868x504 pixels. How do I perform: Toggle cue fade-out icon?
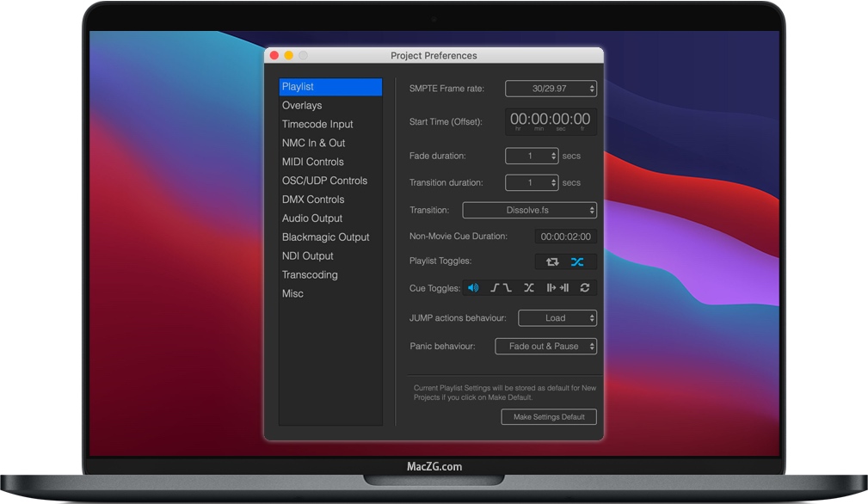(x=508, y=288)
